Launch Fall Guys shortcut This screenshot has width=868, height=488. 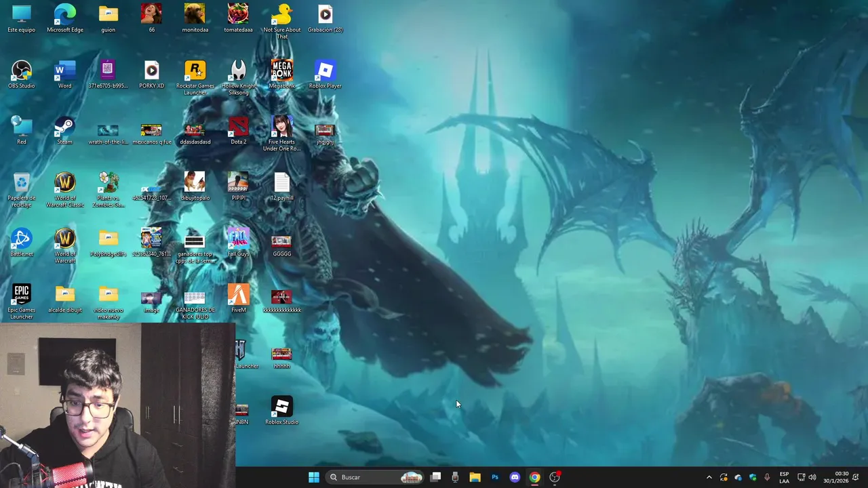(x=238, y=243)
